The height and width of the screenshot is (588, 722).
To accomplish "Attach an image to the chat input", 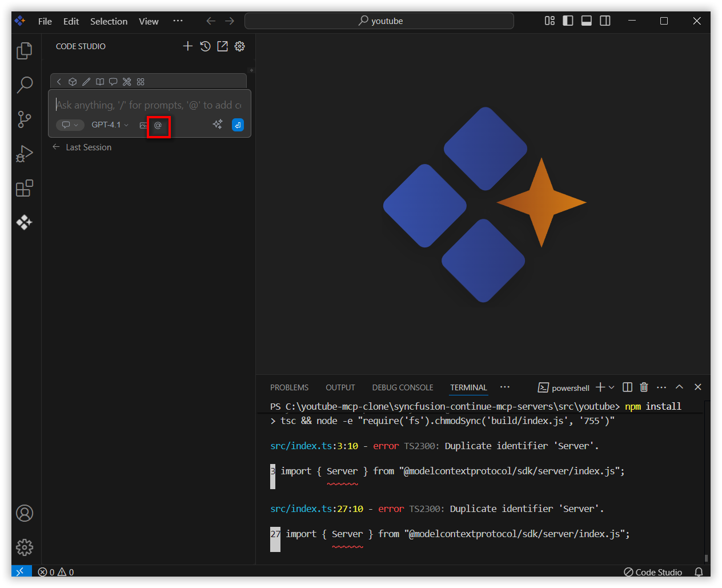I will pyautogui.click(x=143, y=125).
